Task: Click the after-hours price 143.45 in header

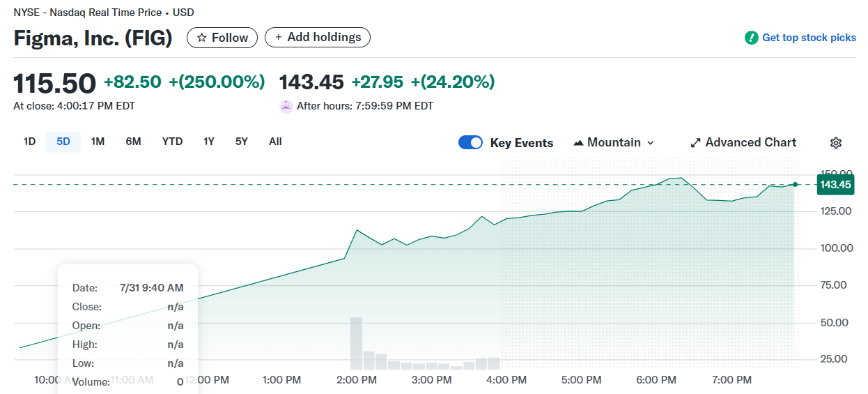Action: 311,82
